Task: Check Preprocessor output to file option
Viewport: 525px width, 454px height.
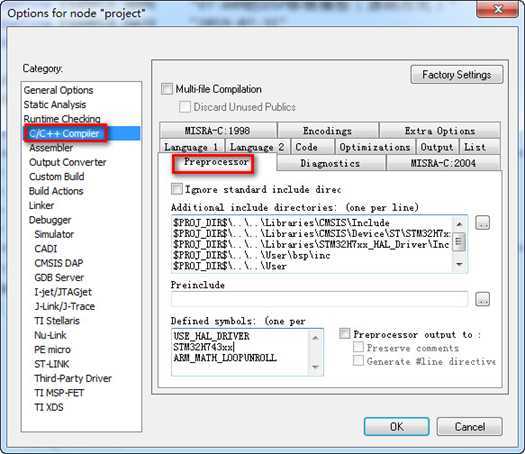Action: point(345,333)
